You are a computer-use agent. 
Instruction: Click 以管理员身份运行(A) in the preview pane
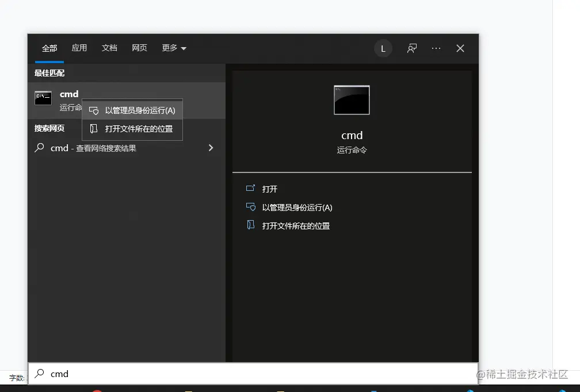(297, 207)
